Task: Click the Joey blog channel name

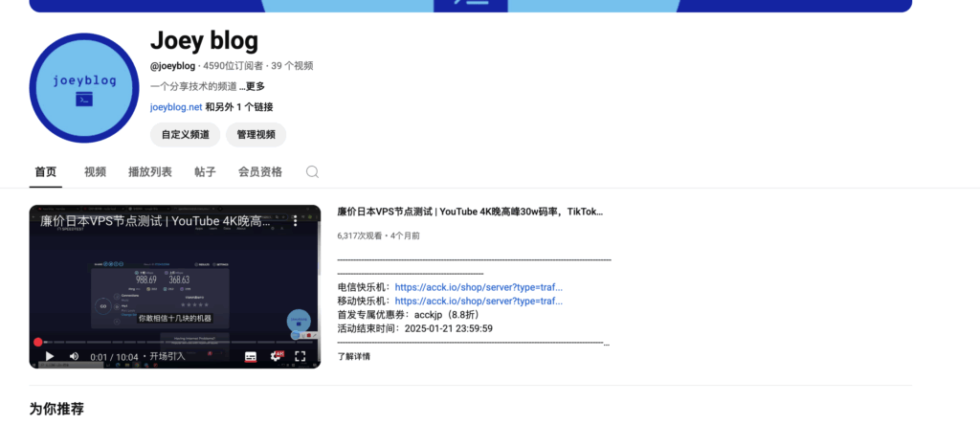Action: tap(205, 40)
